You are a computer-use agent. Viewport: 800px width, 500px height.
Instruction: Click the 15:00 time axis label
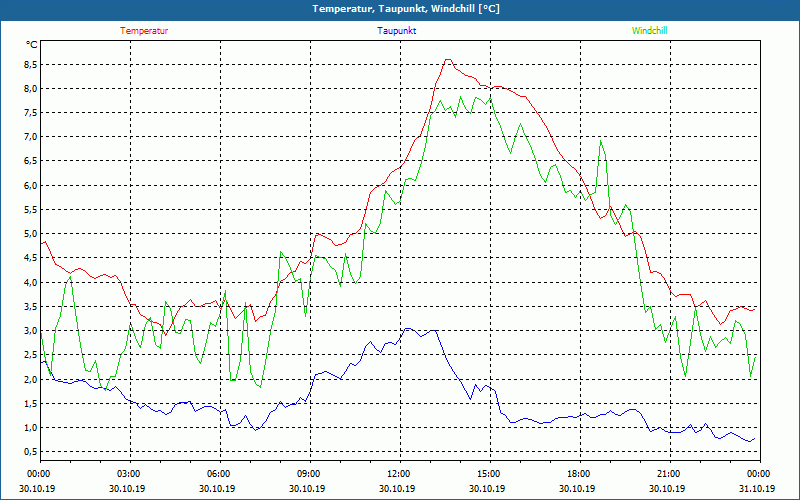pyautogui.click(x=489, y=474)
